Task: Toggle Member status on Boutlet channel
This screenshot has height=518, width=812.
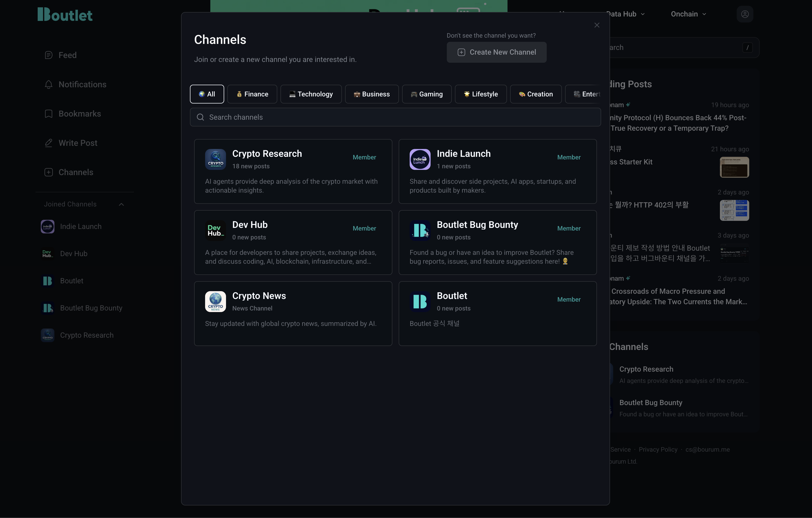Action: [568, 300]
